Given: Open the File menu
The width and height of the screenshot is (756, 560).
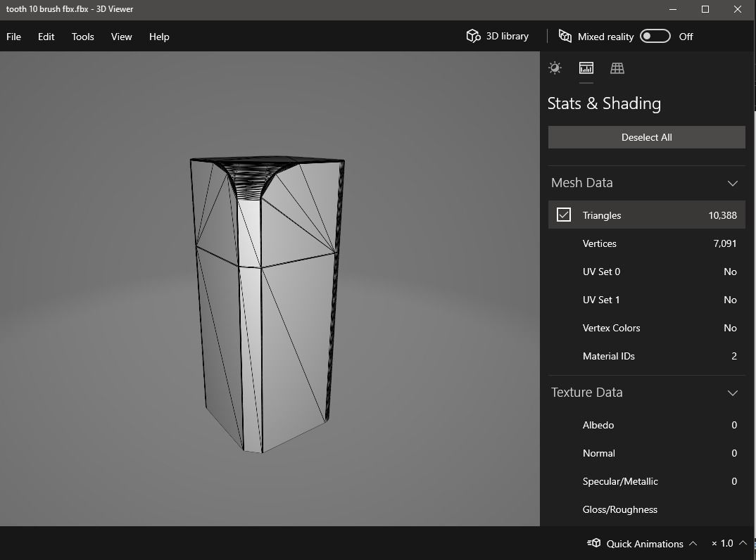Looking at the screenshot, I should (x=13, y=37).
